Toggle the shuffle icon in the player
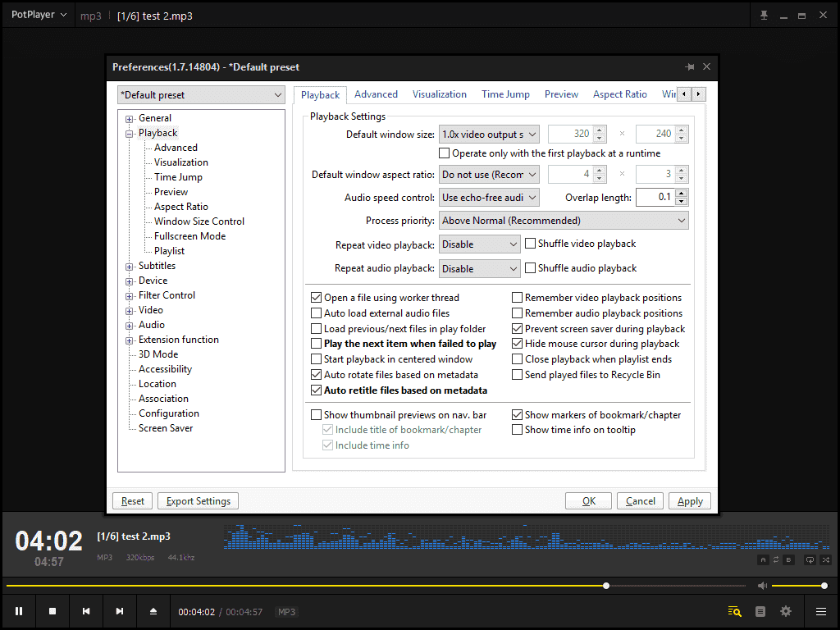The image size is (840, 630). [826, 559]
